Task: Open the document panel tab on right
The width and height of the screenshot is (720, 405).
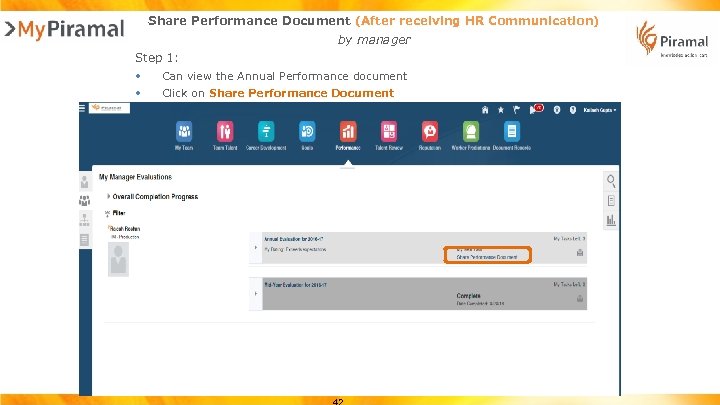Action: click(611, 201)
